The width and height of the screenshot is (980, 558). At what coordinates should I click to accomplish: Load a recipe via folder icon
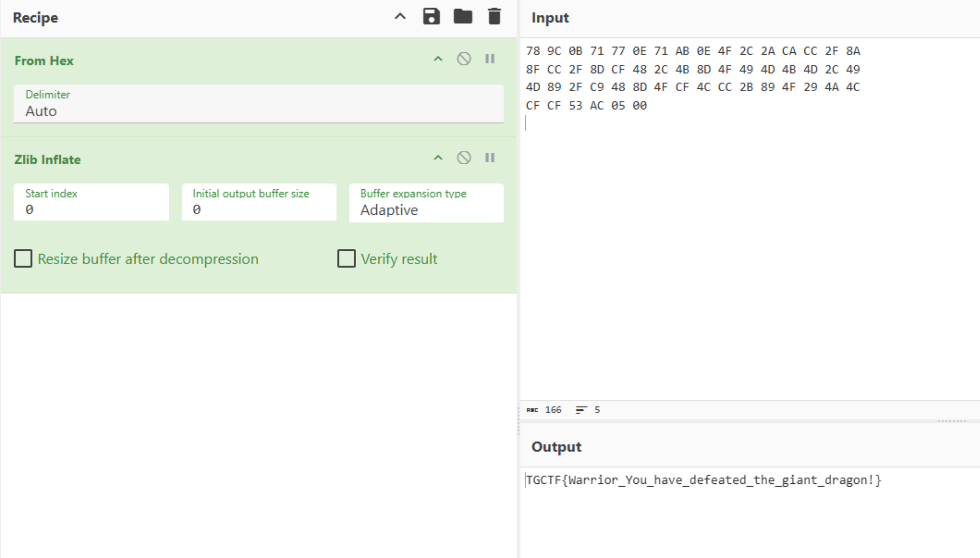click(462, 17)
